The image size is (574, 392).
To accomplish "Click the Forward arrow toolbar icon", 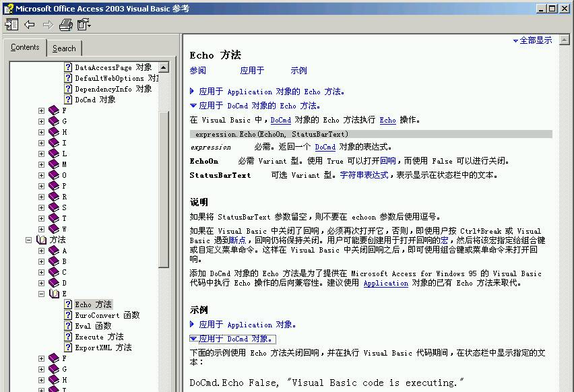I will [48, 24].
